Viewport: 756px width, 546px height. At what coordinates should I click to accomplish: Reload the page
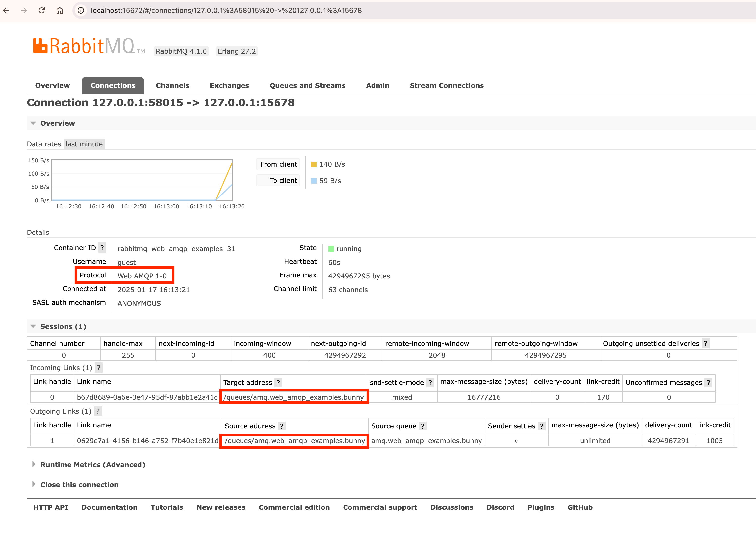pyautogui.click(x=41, y=10)
